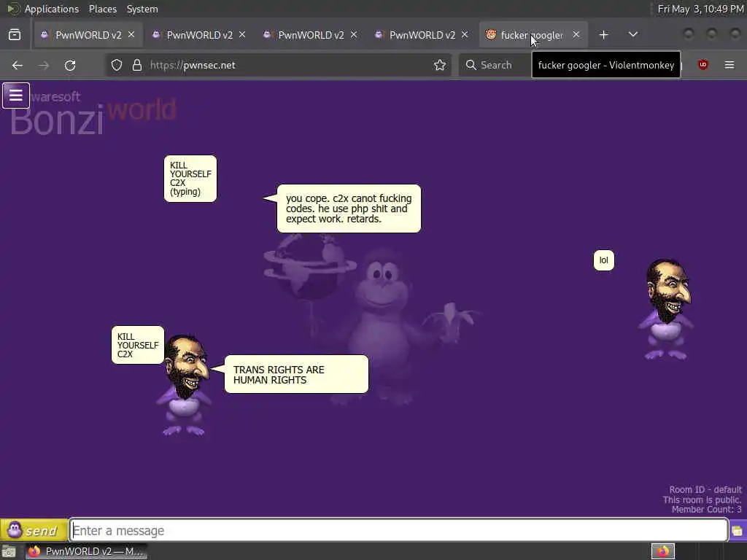
Task: Click the Bonzi character on the right
Action: pyautogui.click(x=667, y=309)
